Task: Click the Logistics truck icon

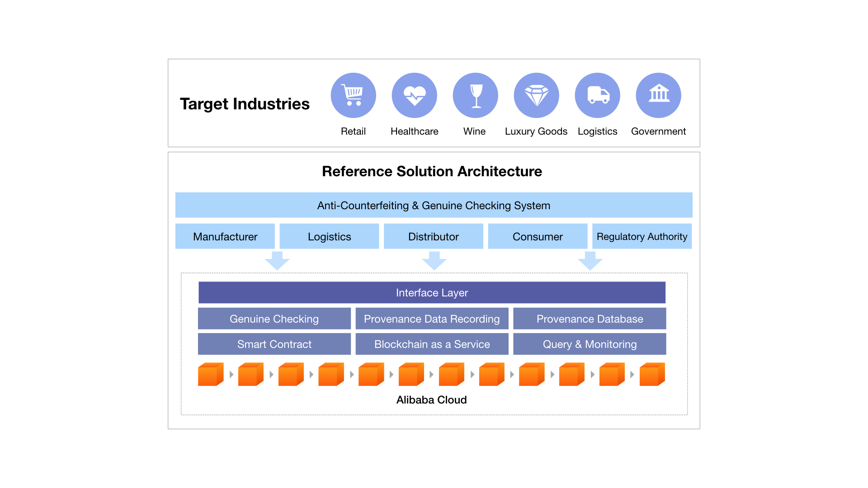Action: click(597, 95)
